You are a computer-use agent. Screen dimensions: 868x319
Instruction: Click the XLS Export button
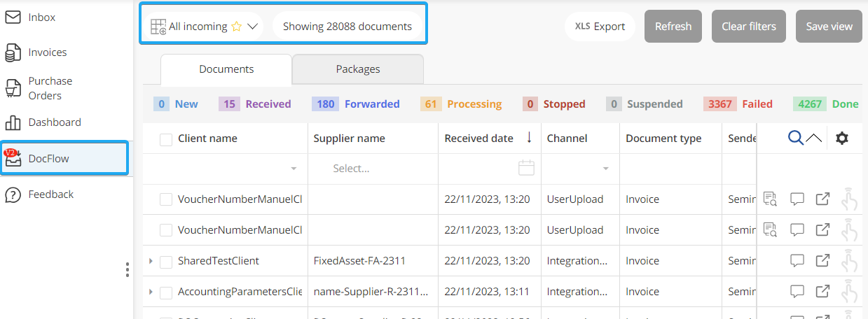click(x=600, y=27)
